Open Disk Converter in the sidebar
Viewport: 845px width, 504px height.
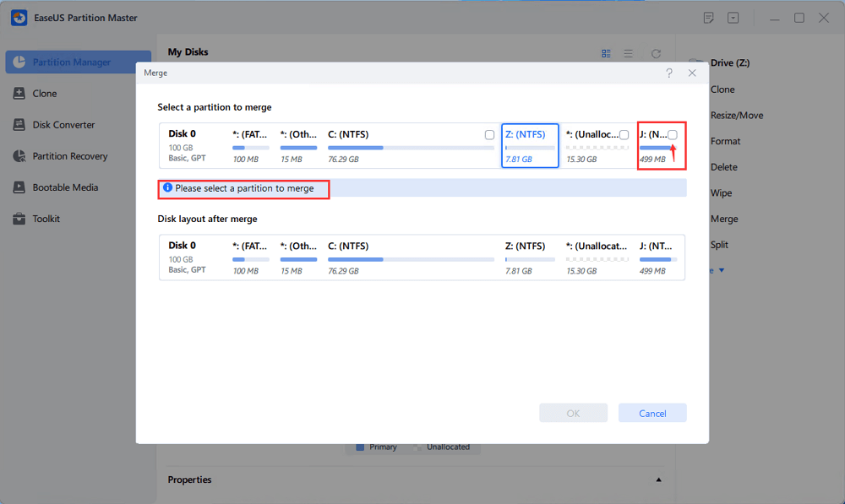[63, 124]
